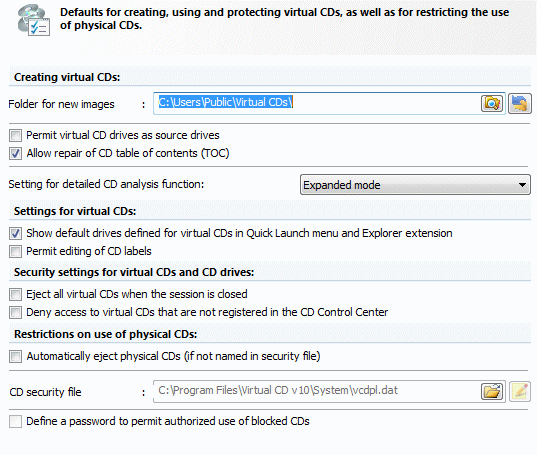Click the virtual CD settings header icon

click(34, 20)
